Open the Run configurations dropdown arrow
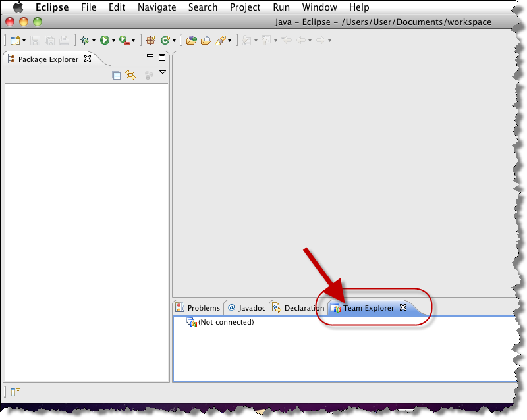 pos(113,41)
